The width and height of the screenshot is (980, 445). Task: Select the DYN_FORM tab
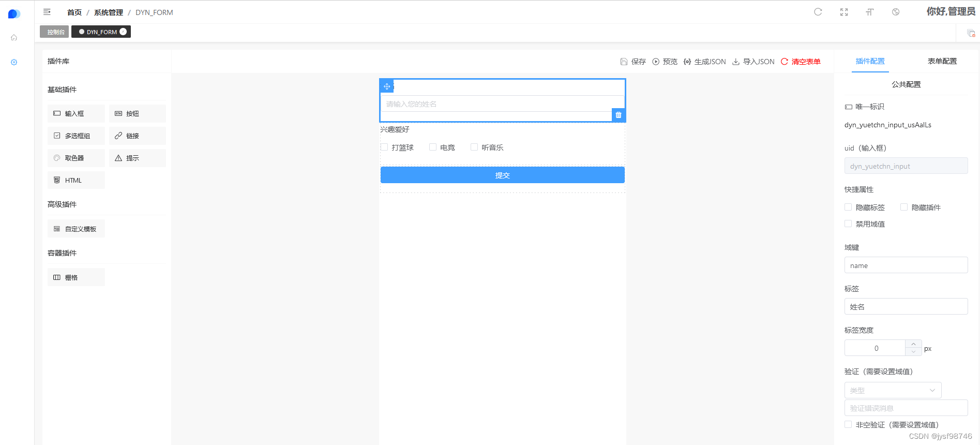pos(101,32)
